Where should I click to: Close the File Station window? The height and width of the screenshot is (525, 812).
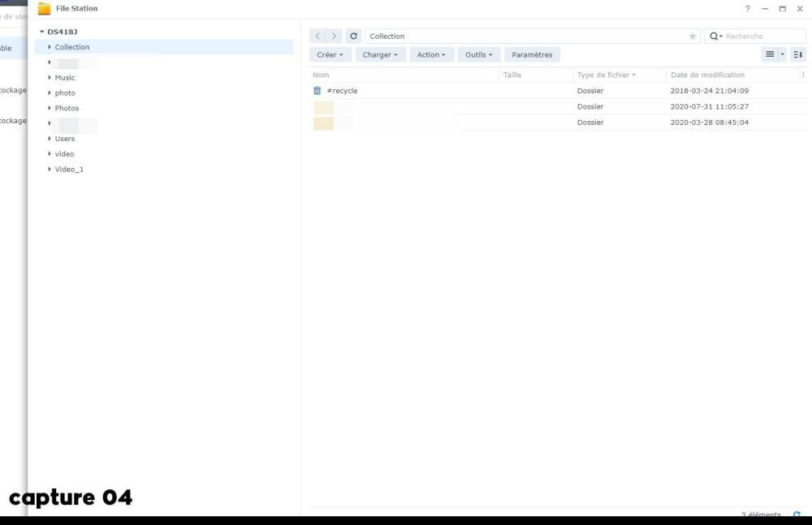tap(800, 9)
